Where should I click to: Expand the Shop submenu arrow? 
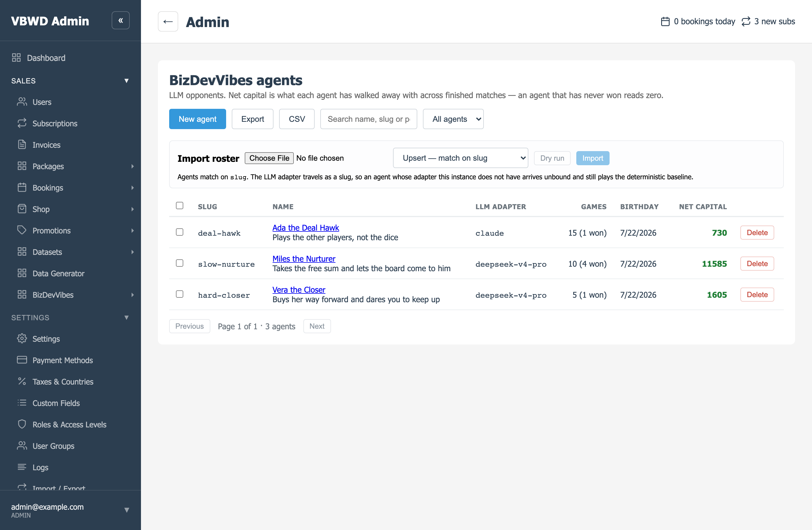133,209
